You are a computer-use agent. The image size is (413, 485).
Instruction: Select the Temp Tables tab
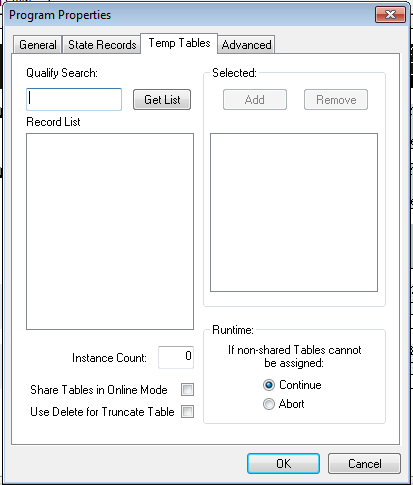coord(179,43)
